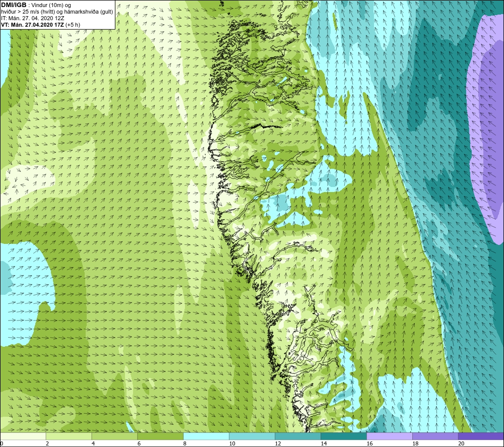Screen dimensions: 504x447
Task: Click the 'VT: Mán. 27.04.2020 17Z' line
Action: pos(32,25)
